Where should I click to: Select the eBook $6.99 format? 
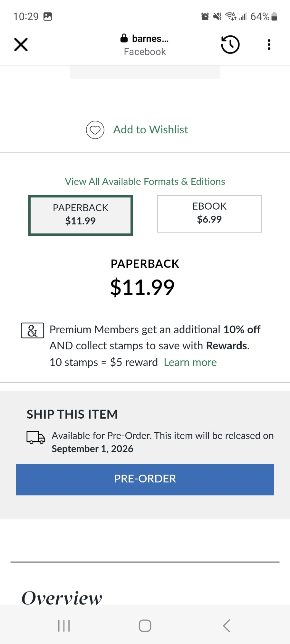209,213
